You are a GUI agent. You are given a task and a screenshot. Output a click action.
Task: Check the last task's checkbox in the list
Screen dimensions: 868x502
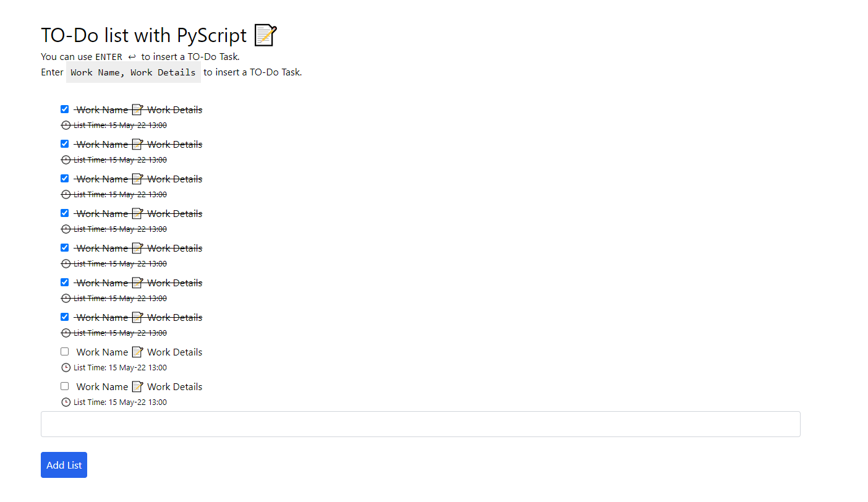pyautogui.click(x=65, y=386)
